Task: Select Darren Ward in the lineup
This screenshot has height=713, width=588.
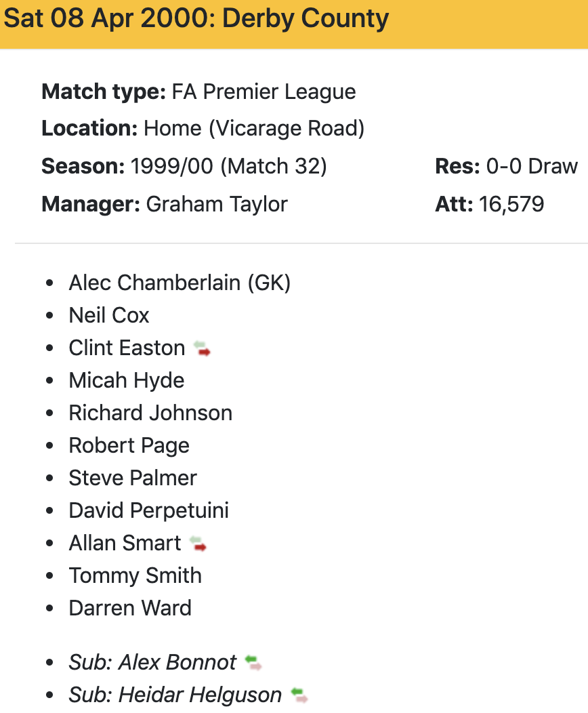Action: coord(130,608)
